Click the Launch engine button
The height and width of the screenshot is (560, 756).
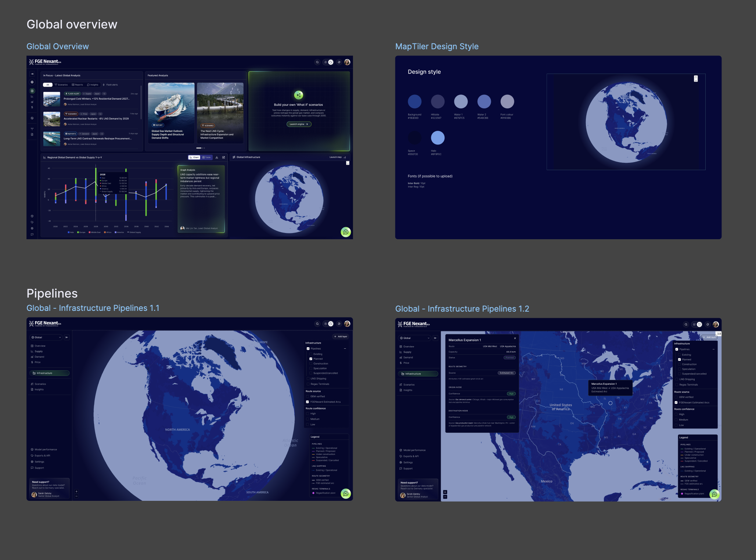tap(299, 124)
